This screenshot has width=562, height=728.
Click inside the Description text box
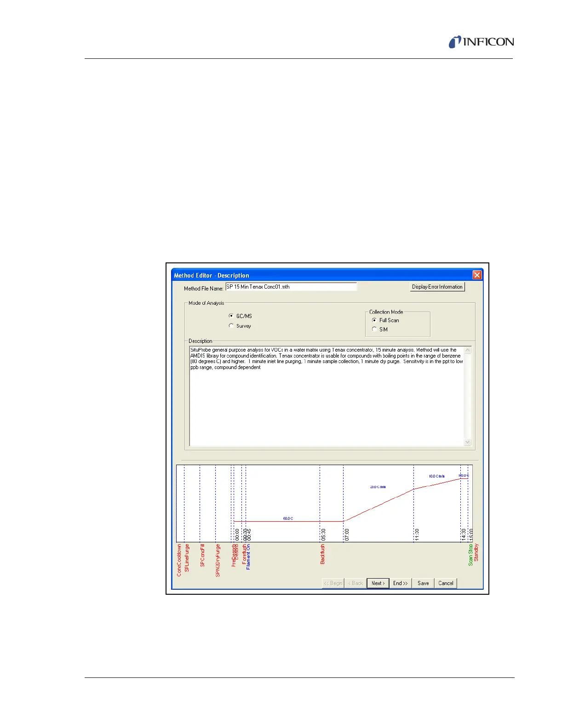pos(327,396)
